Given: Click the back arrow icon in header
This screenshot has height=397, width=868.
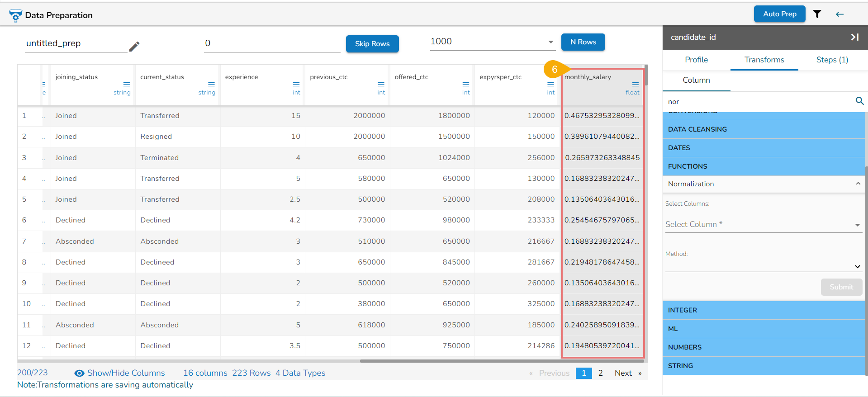Looking at the screenshot, I should [x=840, y=14].
